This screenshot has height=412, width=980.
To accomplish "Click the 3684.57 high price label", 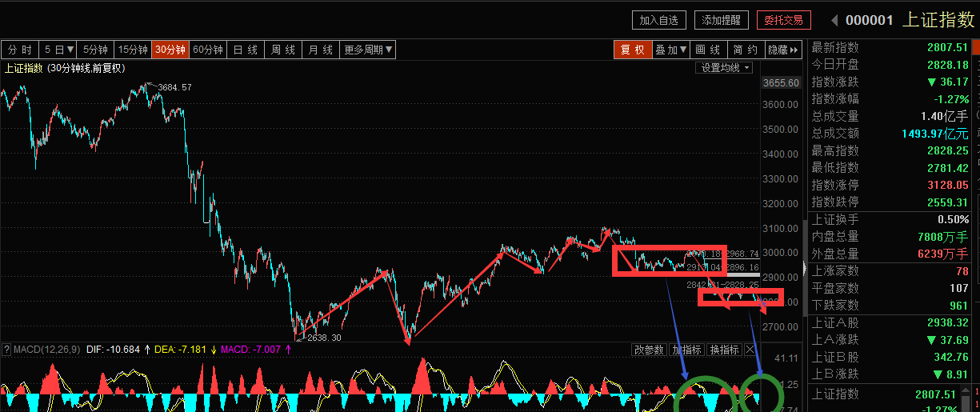I will (174, 87).
